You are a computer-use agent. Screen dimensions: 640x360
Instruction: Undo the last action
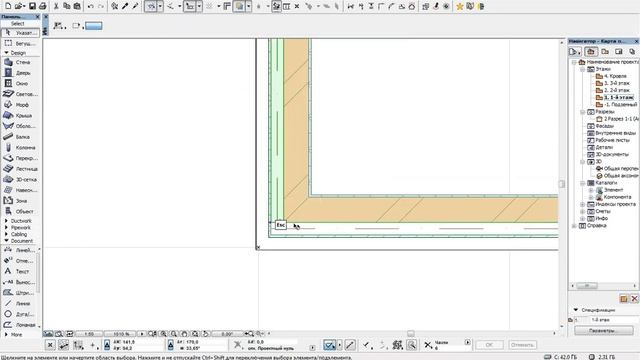[91, 6]
